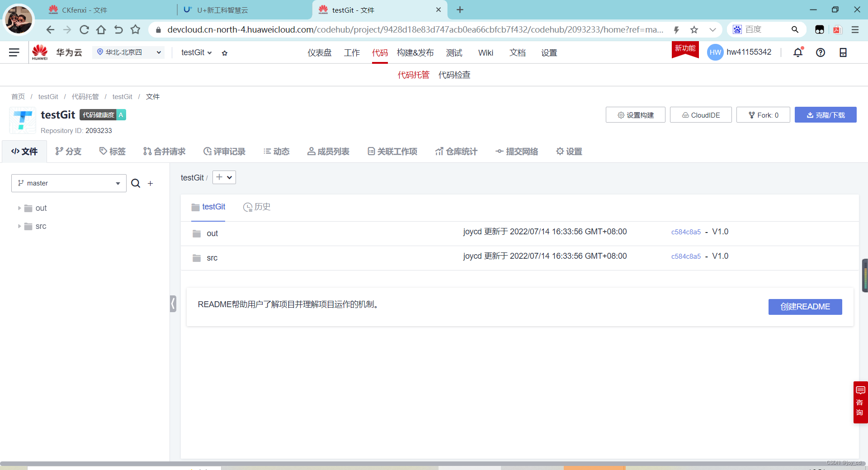Bookmark page using the star beside address bar
This screenshot has height=470, width=868.
tap(694, 30)
